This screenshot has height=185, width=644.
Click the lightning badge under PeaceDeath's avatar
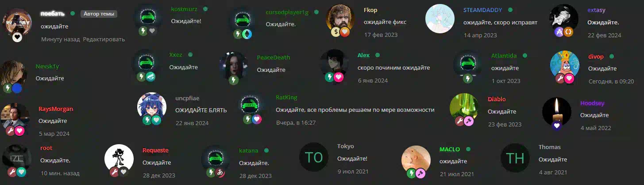click(x=234, y=80)
